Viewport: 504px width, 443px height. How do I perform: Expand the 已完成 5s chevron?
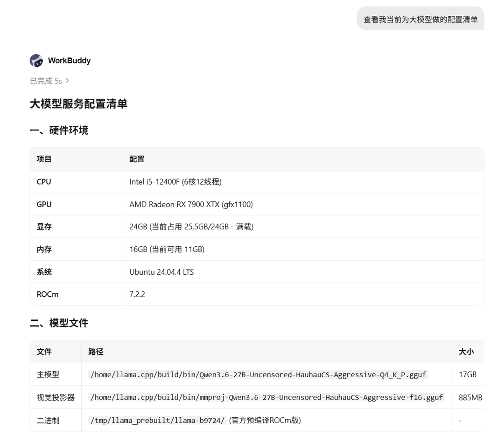pos(67,81)
